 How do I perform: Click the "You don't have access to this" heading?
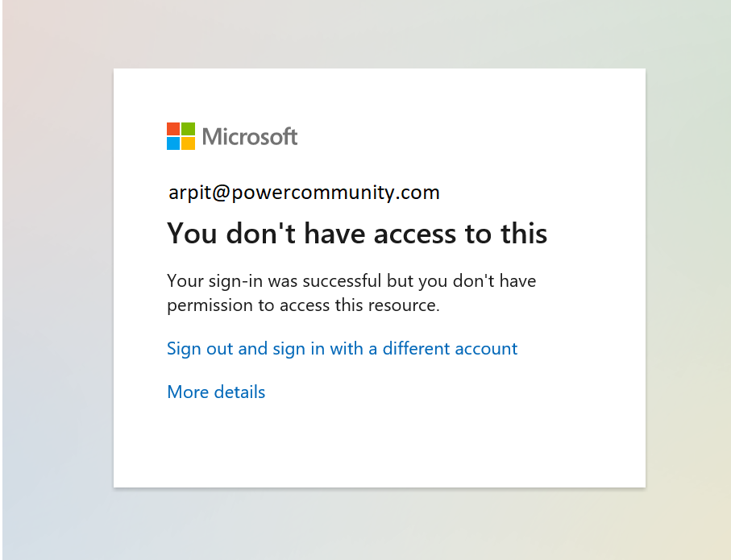(357, 234)
